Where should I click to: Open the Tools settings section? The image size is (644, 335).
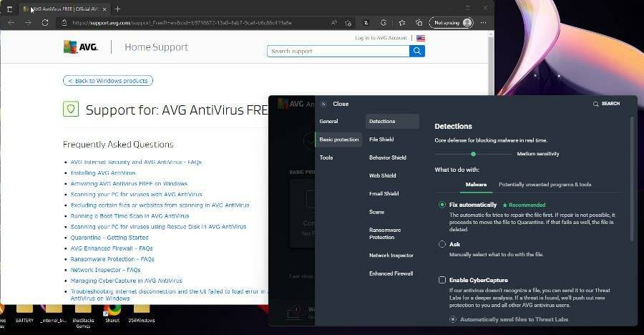pyautogui.click(x=326, y=157)
